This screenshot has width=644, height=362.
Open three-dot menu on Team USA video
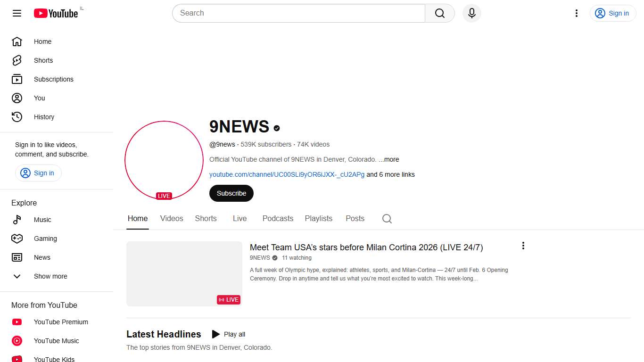[523, 246]
